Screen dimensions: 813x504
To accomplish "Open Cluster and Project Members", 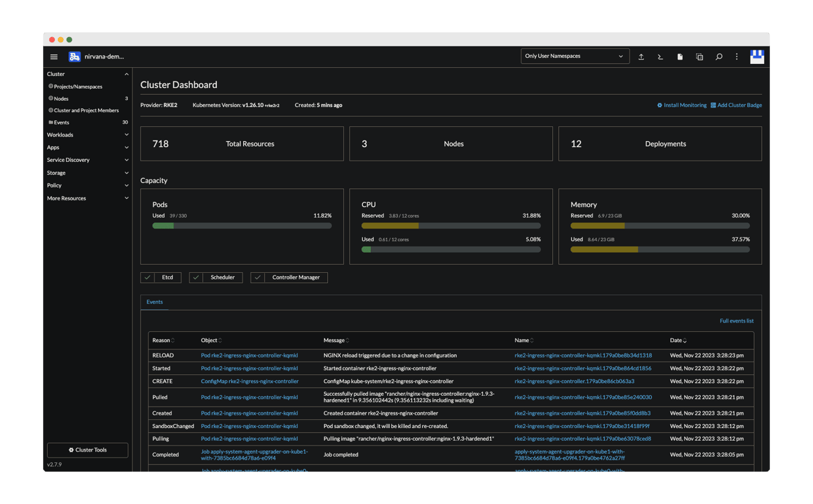I will click(87, 110).
